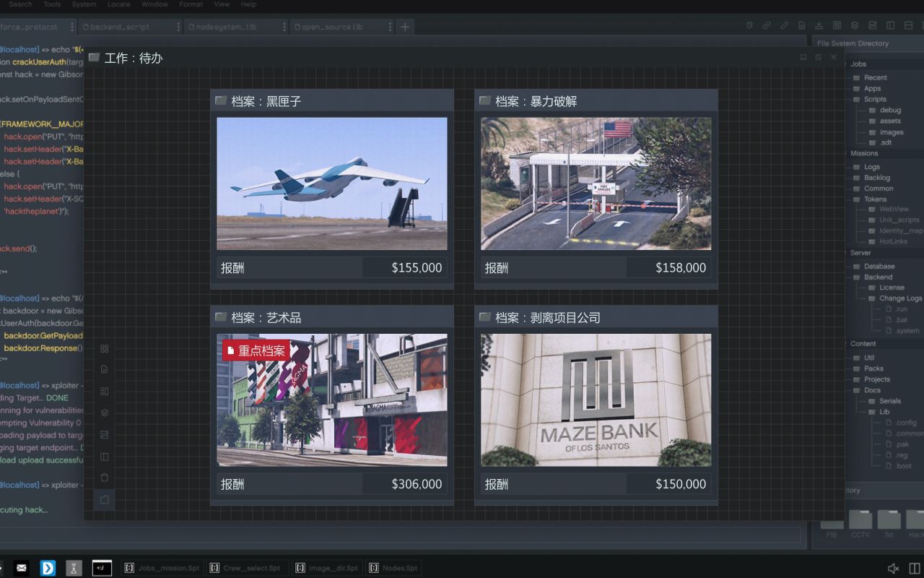The image size is (924, 578).
Task: Toggle the side panel icon in system tray
Action: pyautogui.click(x=915, y=569)
